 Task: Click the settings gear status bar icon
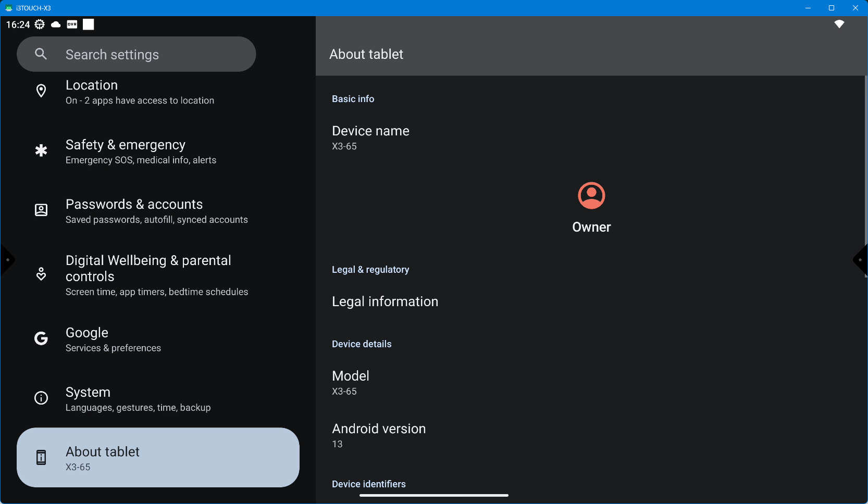pyautogui.click(x=40, y=24)
